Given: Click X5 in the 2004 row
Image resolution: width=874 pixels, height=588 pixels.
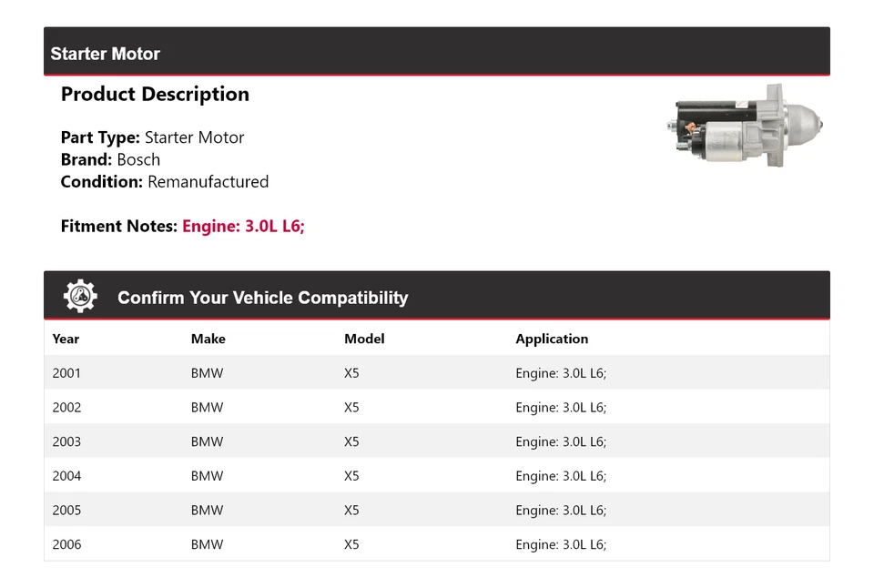Looking at the screenshot, I should pyautogui.click(x=351, y=476).
